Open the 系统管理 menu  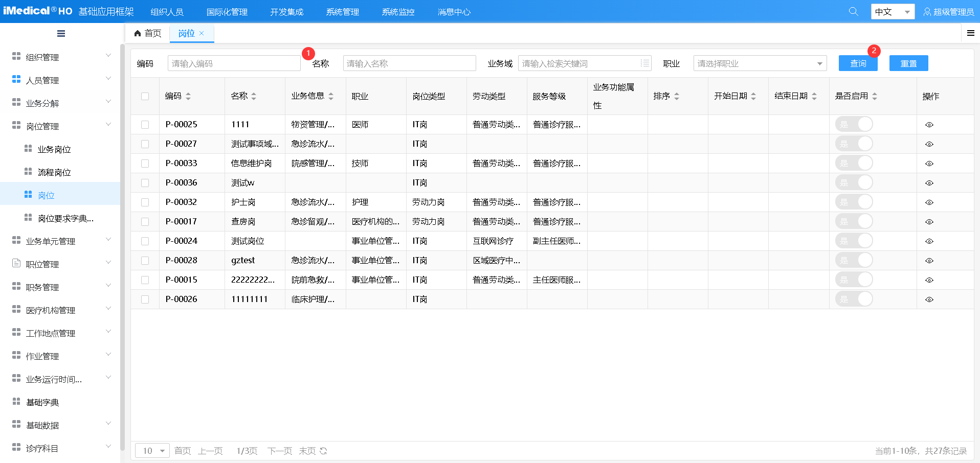pos(342,11)
